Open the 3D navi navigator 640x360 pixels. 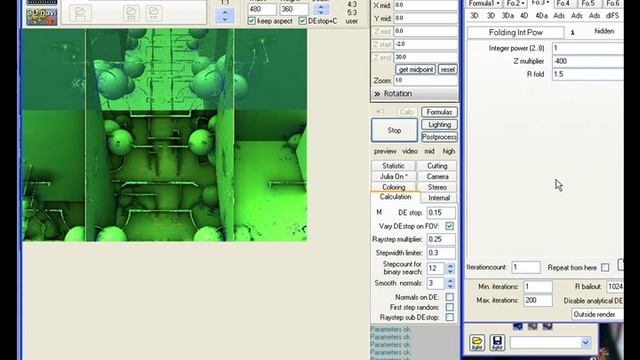[42, 17]
